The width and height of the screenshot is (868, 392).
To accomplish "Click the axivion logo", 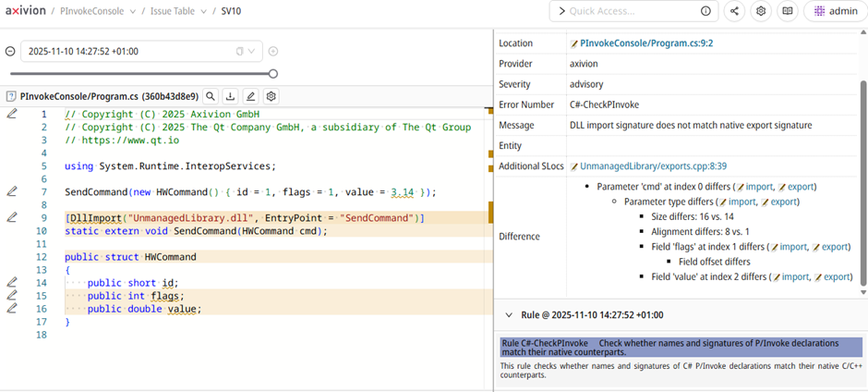I will coord(26,11).
